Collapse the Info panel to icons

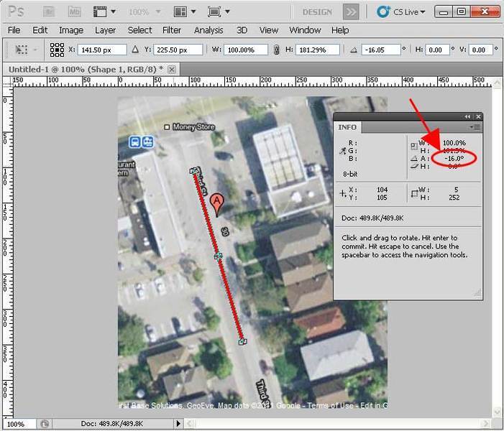[468, 116]
